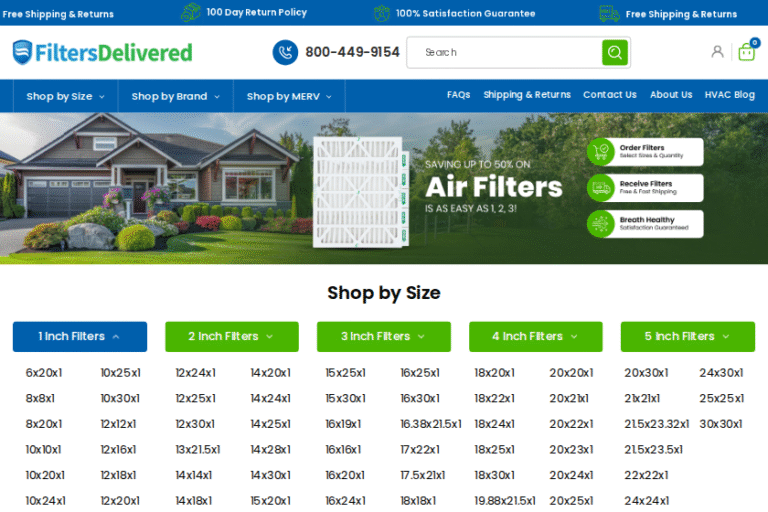
Task: Expand the Shop by MERV menu
Action: tap(289, 96)
